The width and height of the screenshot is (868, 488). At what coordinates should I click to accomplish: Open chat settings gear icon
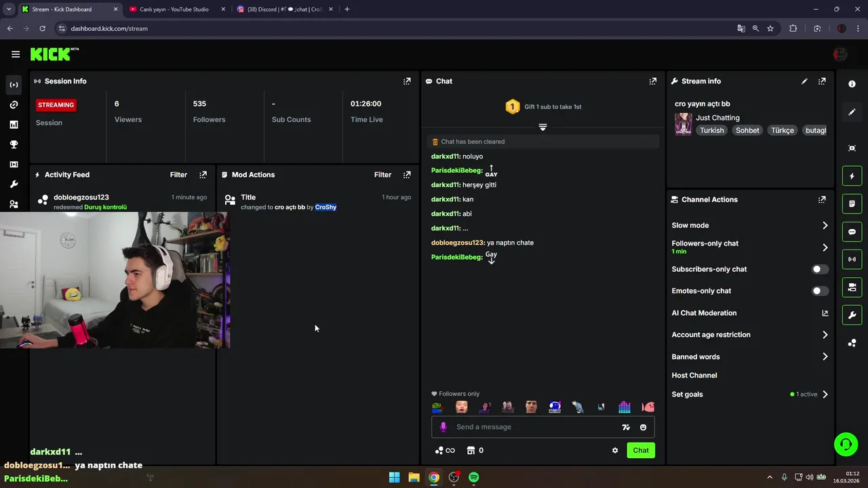pos(615,451)
